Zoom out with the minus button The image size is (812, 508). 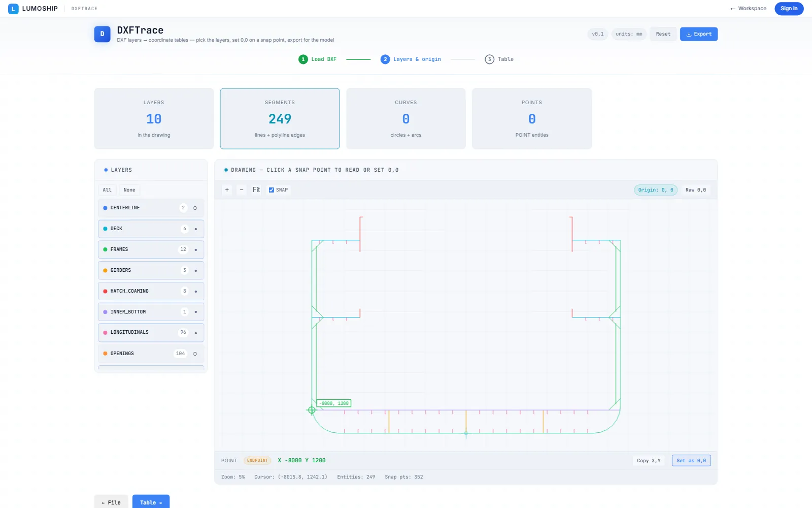point(242,190)
